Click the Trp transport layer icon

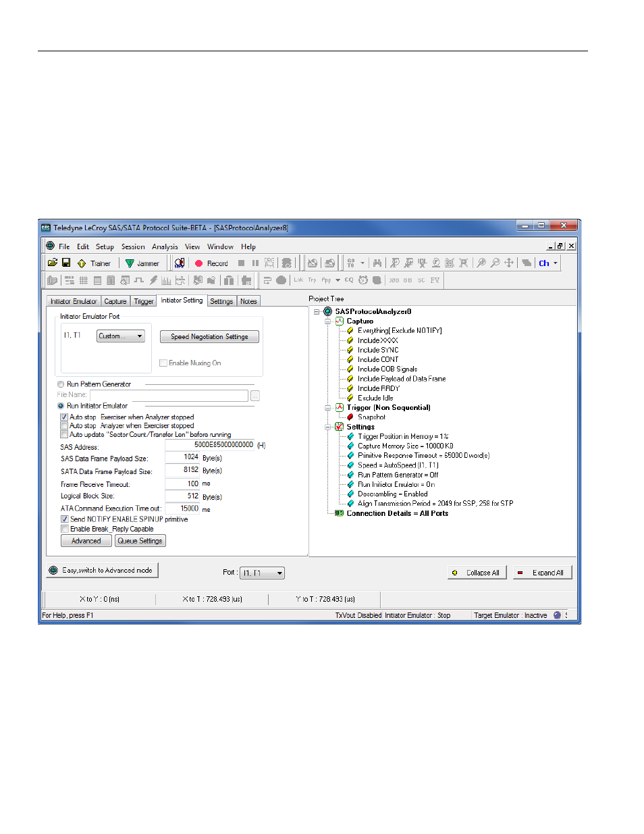(312, 280)
